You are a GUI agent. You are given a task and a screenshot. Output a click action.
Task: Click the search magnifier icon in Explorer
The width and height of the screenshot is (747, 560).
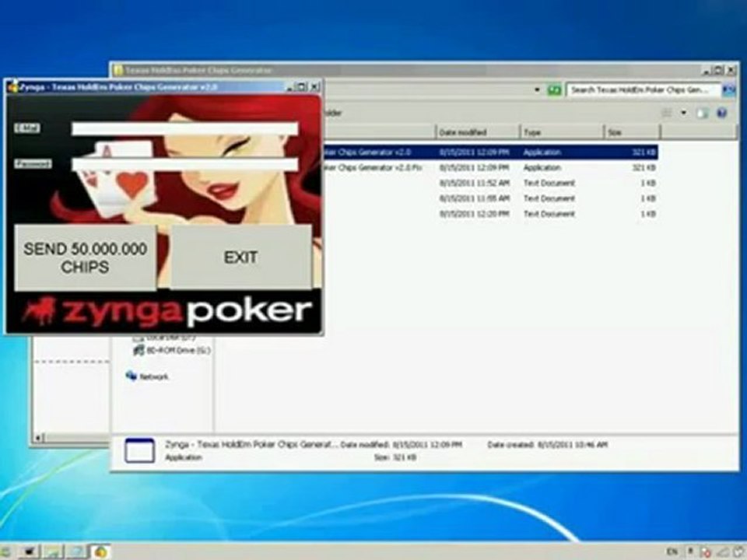pos(729,89)
